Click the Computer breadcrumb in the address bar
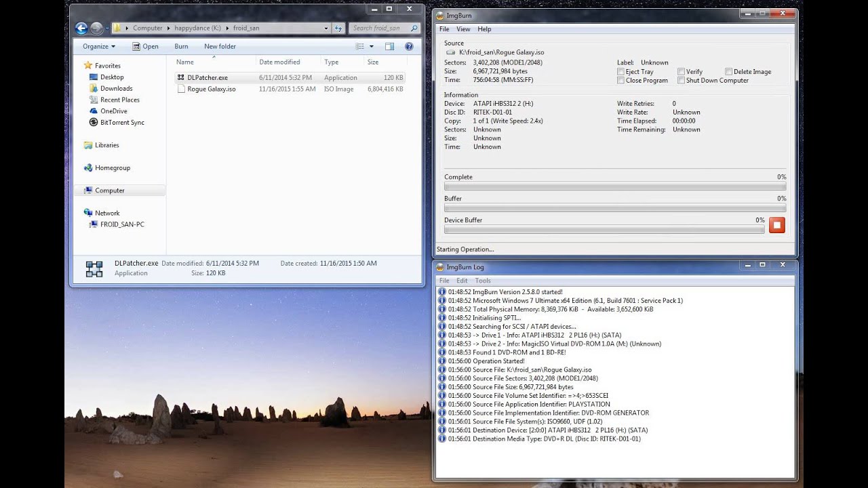Screen dimensions: 868x488 click(148, 28)
